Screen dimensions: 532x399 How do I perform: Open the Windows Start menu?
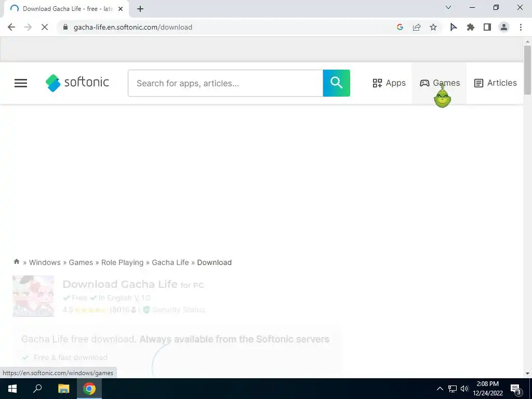12,389
